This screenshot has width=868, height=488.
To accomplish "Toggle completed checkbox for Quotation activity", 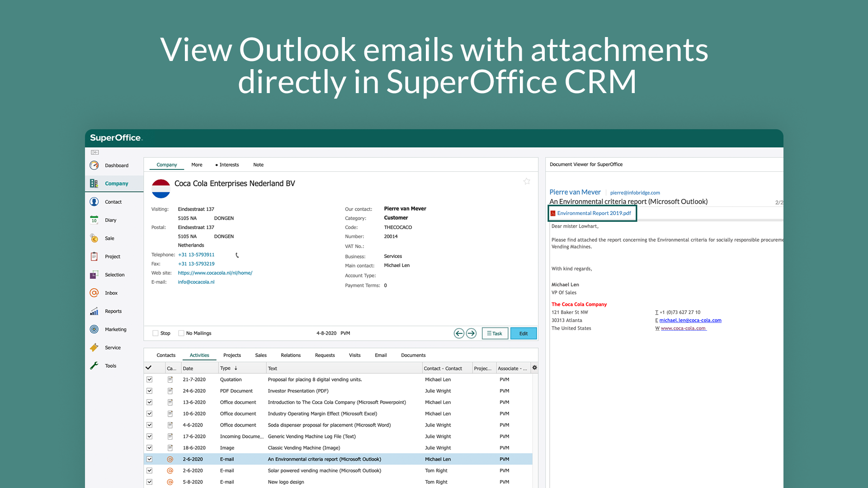I will click(150, 380).
